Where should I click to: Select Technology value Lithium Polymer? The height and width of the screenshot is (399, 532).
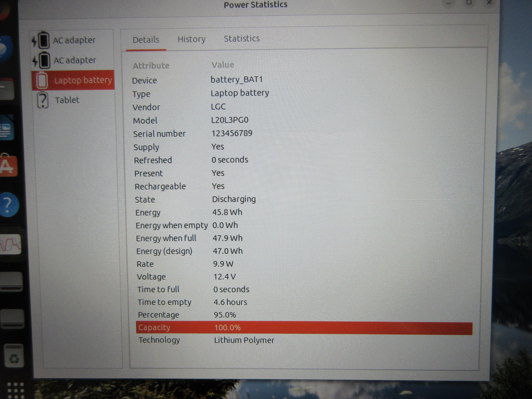pos(244,340)
